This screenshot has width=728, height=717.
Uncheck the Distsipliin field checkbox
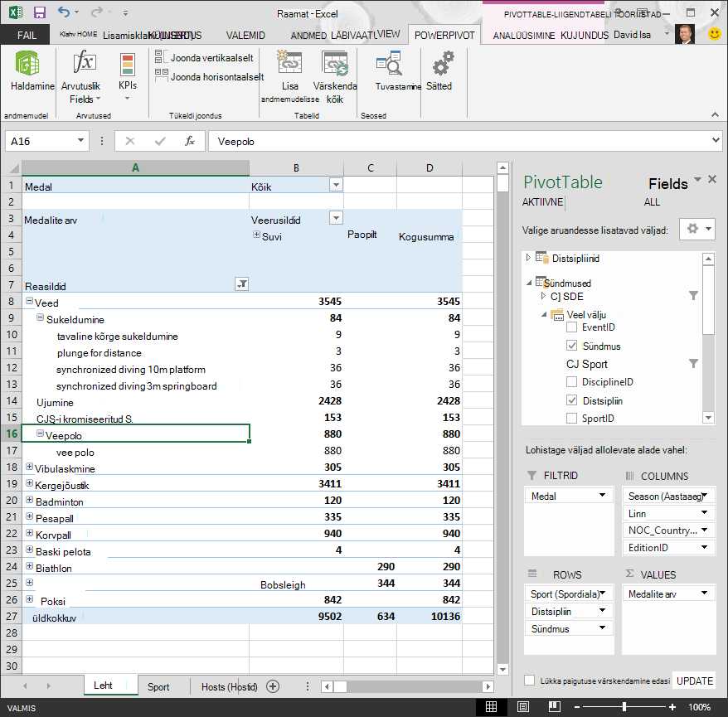point(572,400)
